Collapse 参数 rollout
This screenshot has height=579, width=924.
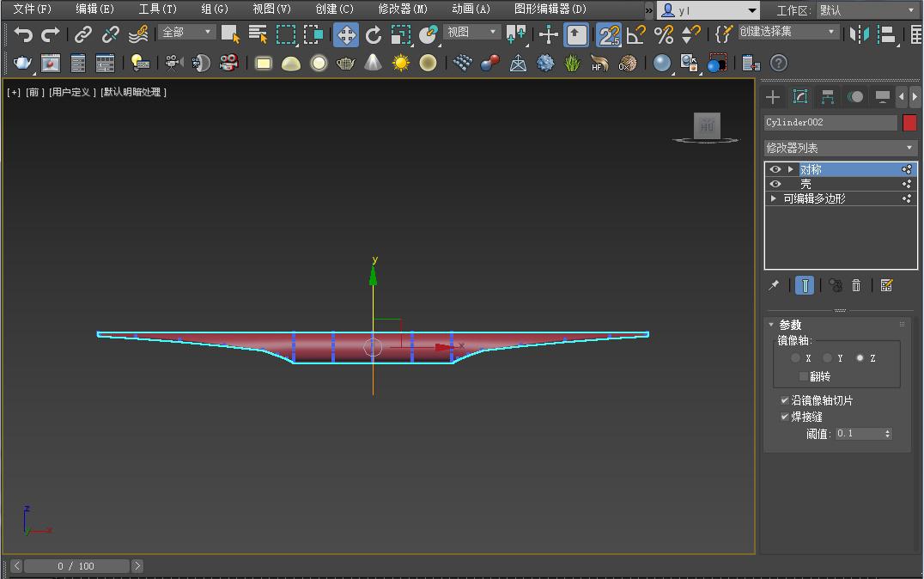point(771,325)
